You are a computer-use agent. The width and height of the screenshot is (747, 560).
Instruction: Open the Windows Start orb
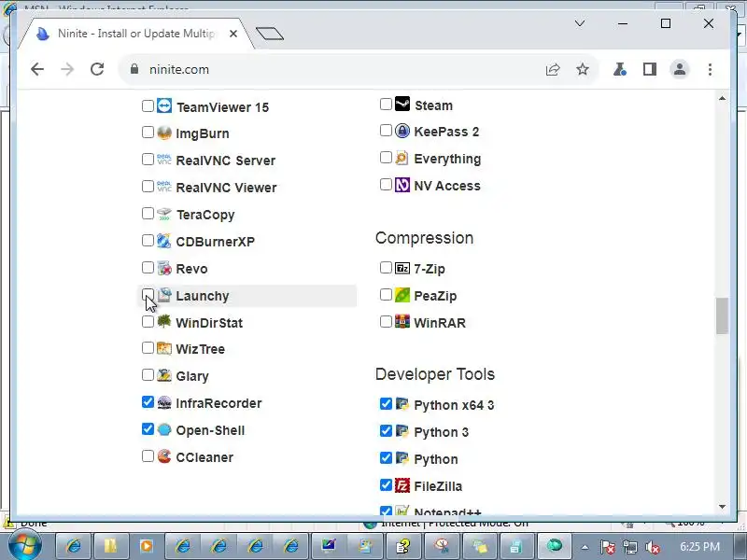click(24, 546)
